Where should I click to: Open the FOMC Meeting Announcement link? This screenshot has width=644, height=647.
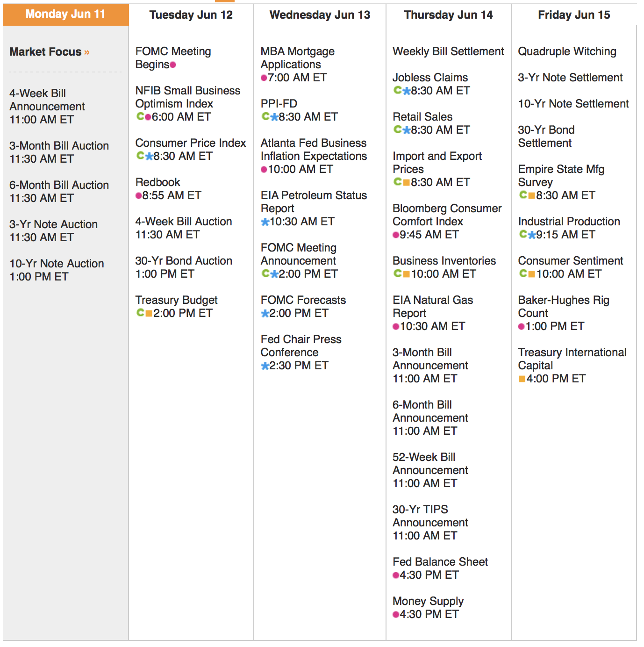(x=299, y=254)
